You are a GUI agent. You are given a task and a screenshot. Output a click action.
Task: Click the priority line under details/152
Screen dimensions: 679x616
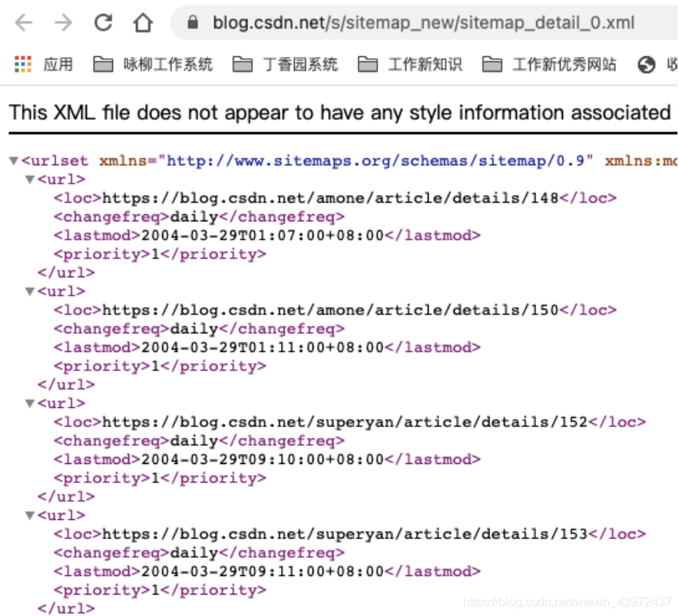(160, 479)
